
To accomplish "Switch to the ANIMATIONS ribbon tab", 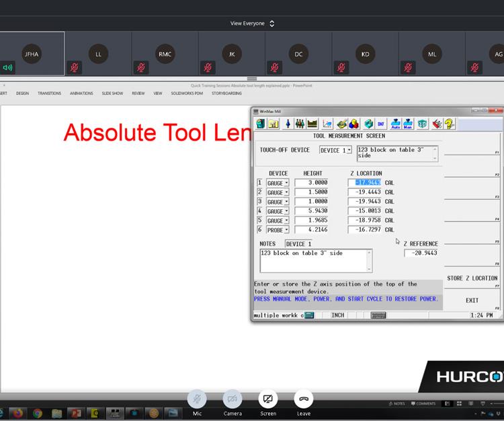I will click(81, 93).
